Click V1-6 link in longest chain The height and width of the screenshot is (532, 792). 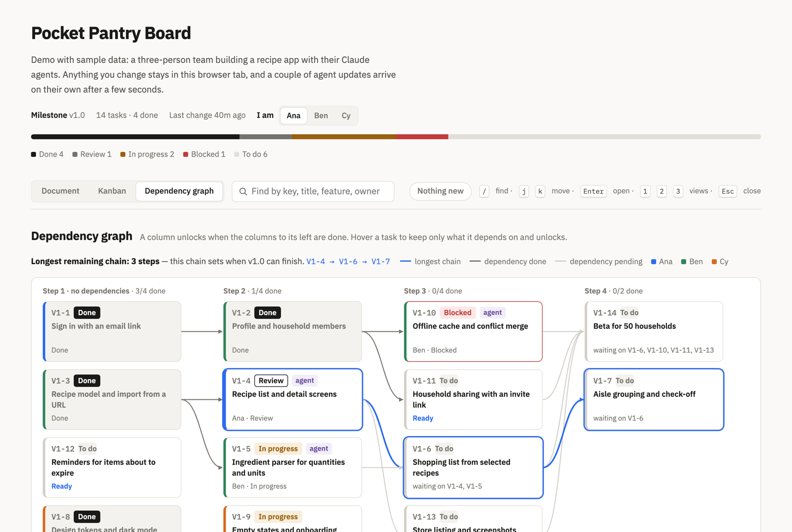[348, 261]
